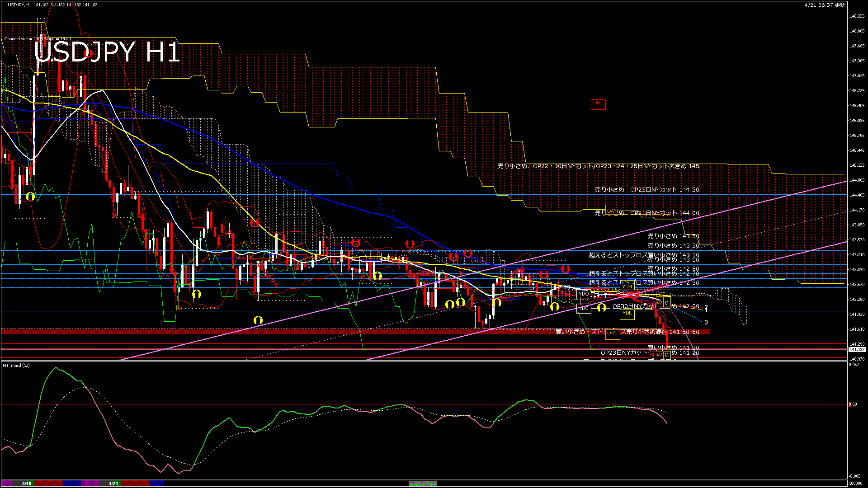This screenshot has width=868, height=488.
Task: Select the leftmost yellow up-arrow signal marker
Action: pos(30,197)
